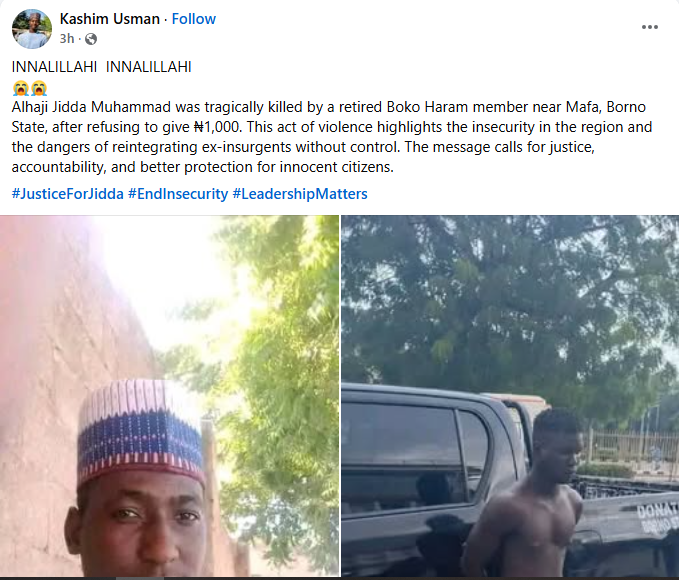Viewport: 679px width, 580px height.
Task: Click the first crying emoji
Action: [x=20, y=88]
